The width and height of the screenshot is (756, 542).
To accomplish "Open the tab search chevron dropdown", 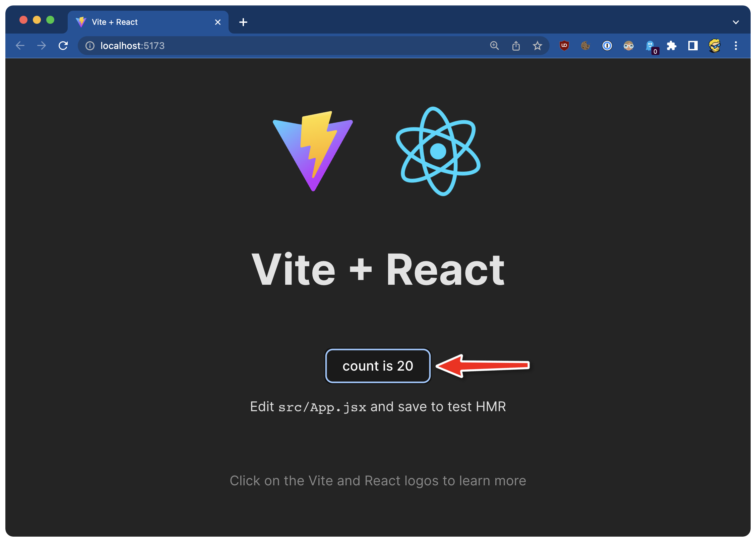I will click(x=736, y=22).
